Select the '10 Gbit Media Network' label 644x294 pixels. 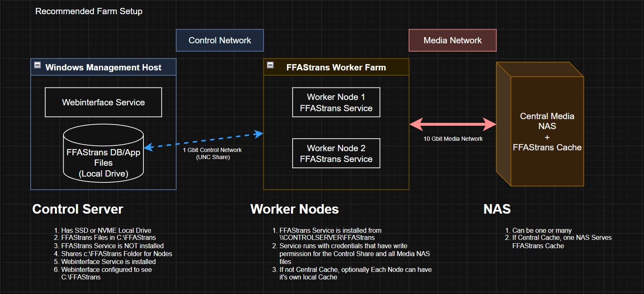(x=453, y=139)
